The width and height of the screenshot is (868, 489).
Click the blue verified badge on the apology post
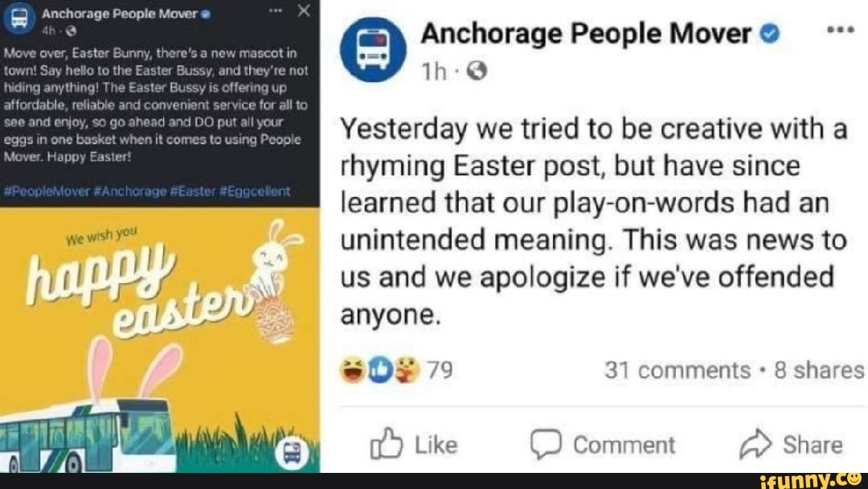(x=770, y=34)
